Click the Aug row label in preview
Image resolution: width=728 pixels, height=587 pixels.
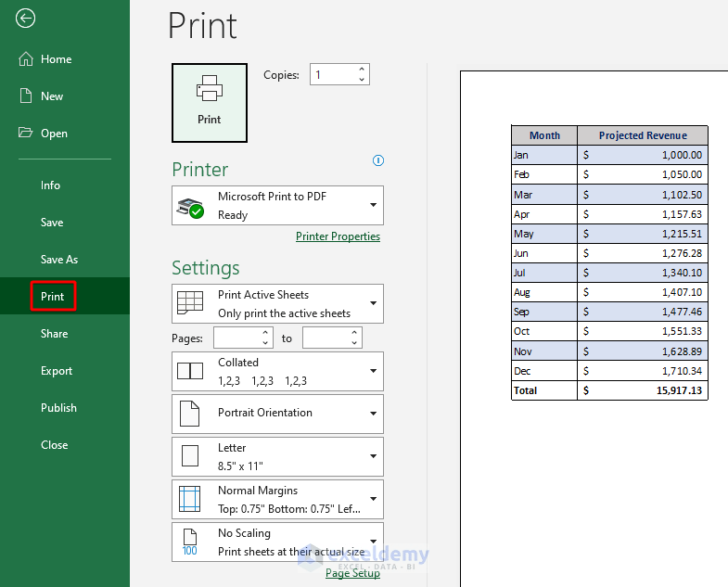click(x=522, y=292)
